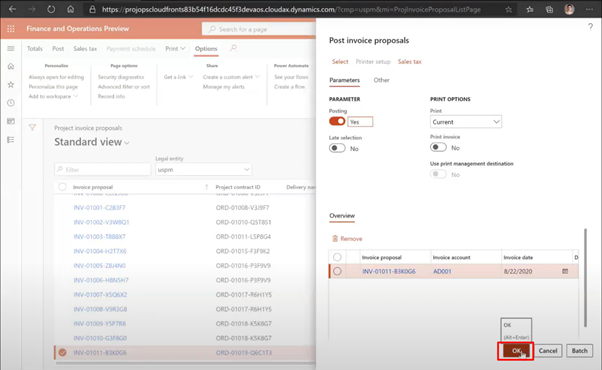602x370 pixels.
Task: Turn on the Print invoice toggle
Action: click(438, 147)
